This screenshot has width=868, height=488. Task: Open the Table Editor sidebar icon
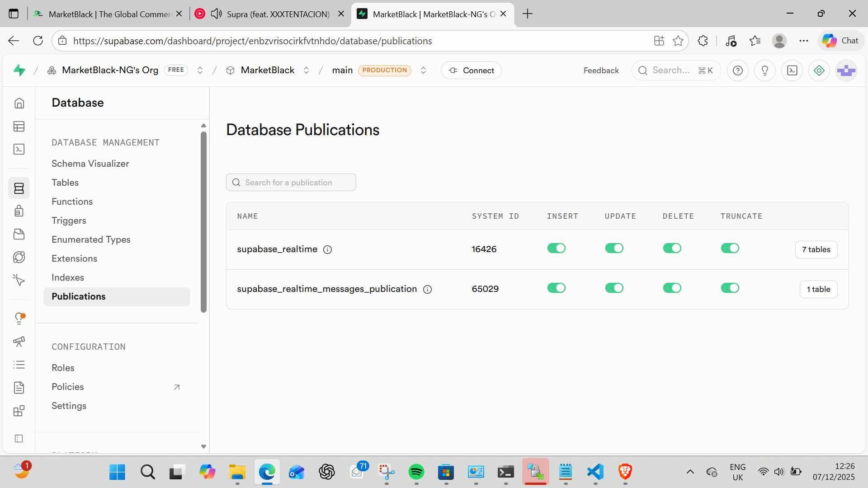(x=19, y=127)
